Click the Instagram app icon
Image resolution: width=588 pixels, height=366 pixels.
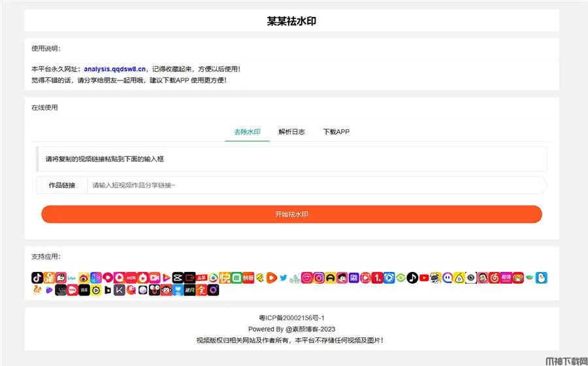pyautogui.click(x=318, y=278)
